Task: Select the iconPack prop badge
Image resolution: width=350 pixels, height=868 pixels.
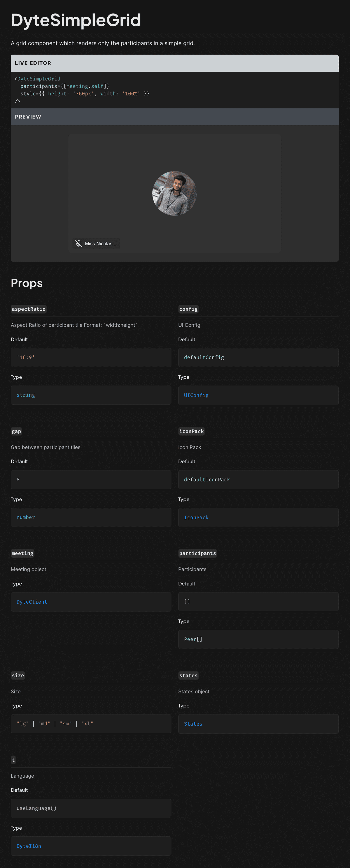Action: coord(191,431)
